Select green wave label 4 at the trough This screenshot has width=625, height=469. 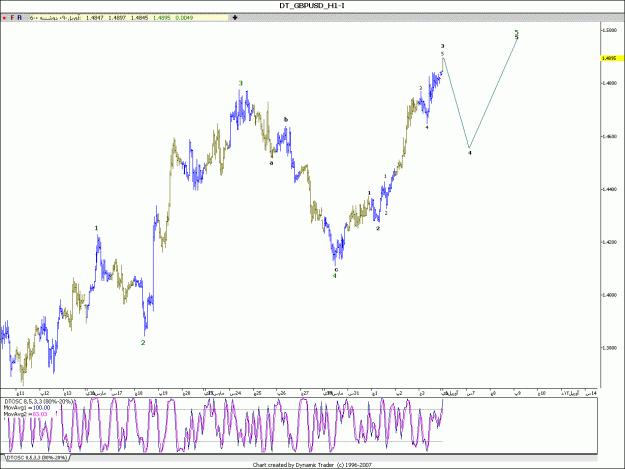click(335, 276)
